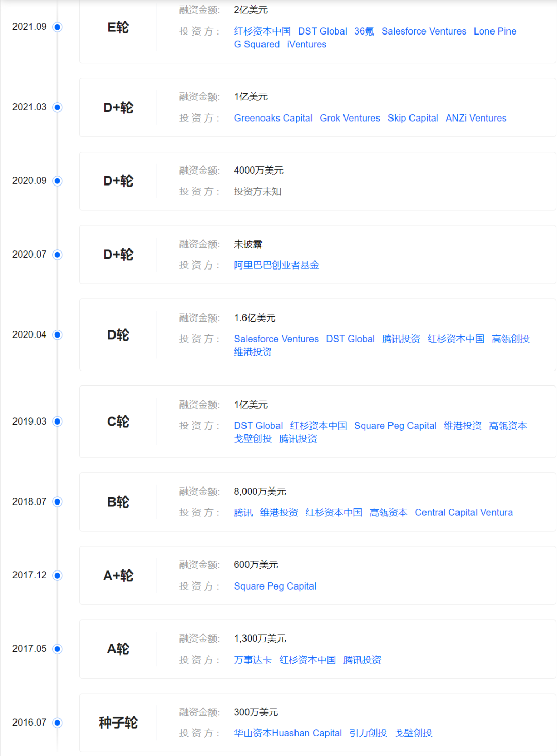The width and height of the screenshot is (557, 756).
Task: Click the ANZi Ventures link
Action: click(x=476, y=118)
